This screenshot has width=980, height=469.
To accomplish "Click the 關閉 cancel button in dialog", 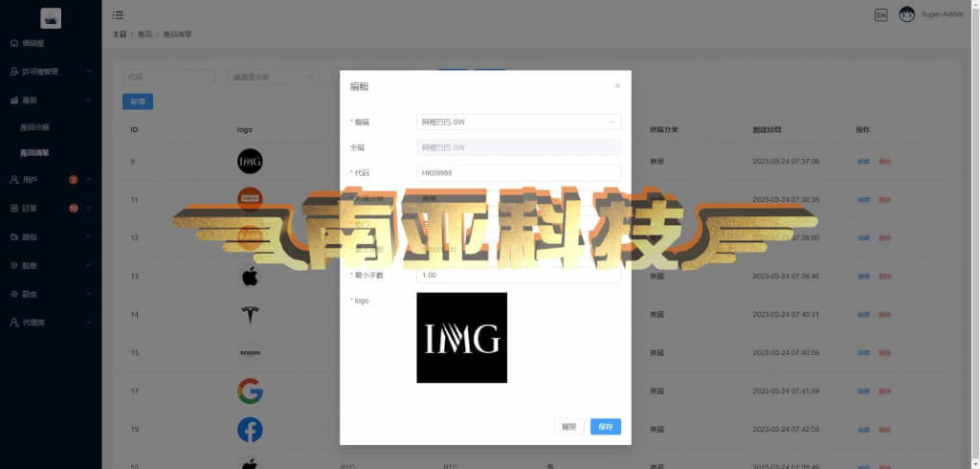I will [x=568, y=427].
